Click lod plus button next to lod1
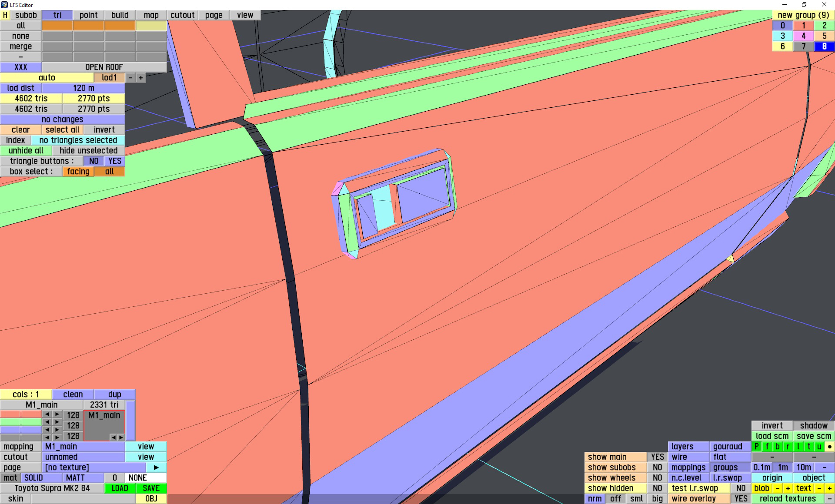Viewport: 835px width, 504px height. coord(141,78)
